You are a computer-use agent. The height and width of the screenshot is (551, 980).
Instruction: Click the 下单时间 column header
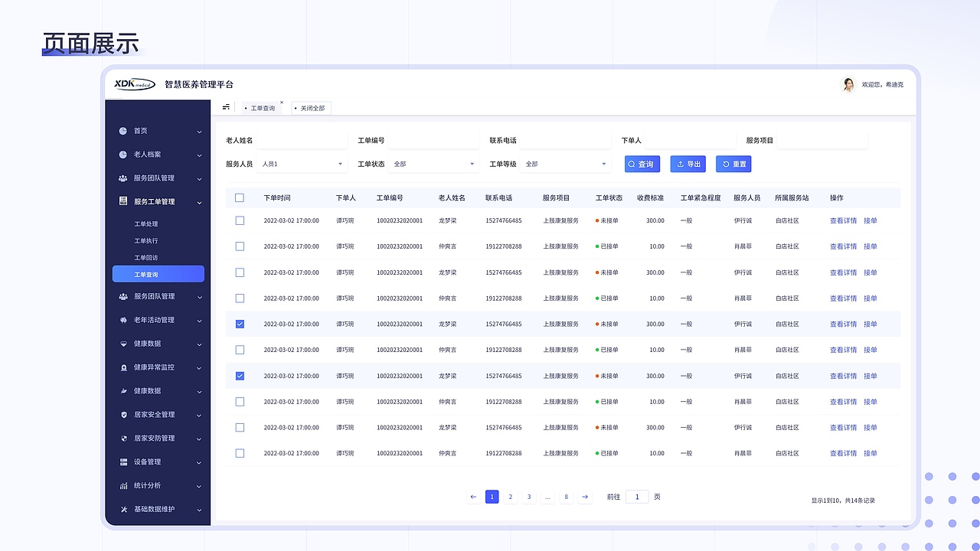pyautogui.click(x=277, y=197)
